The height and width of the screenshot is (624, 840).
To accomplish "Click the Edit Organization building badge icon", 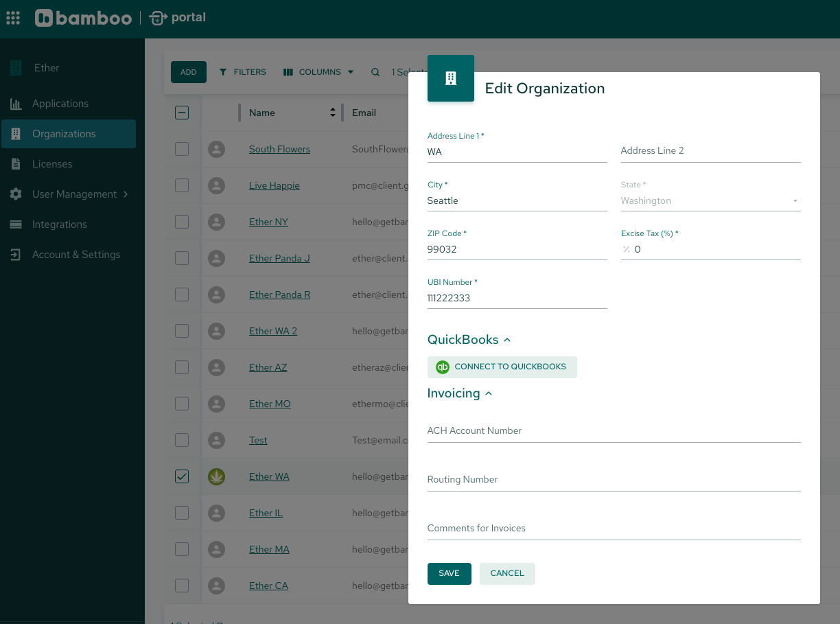I will [x=451, y=78].
